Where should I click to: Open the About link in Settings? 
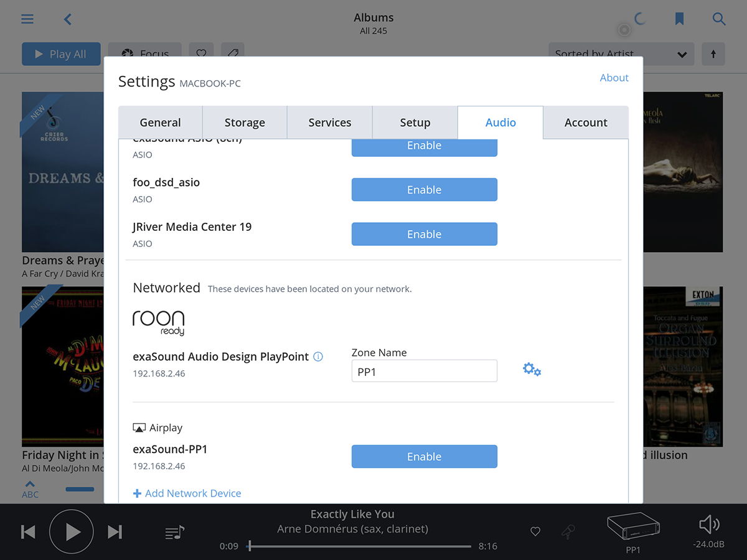pyautogui.click(x=614, y=78)
